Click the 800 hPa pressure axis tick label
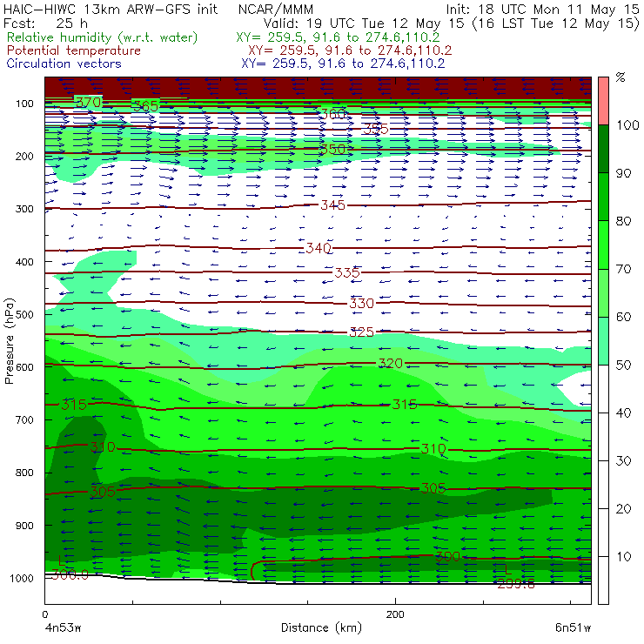 24,473
